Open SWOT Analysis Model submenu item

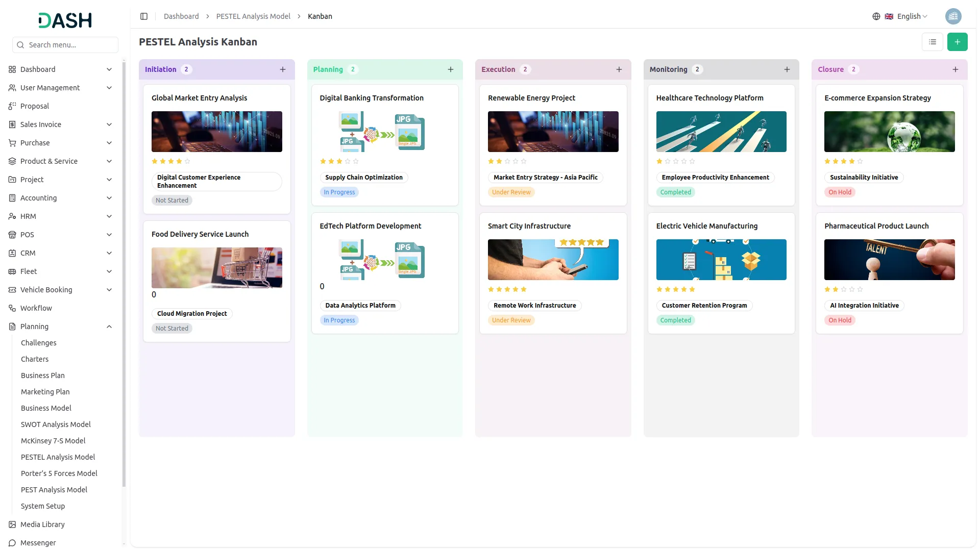[x=56, y=424]
